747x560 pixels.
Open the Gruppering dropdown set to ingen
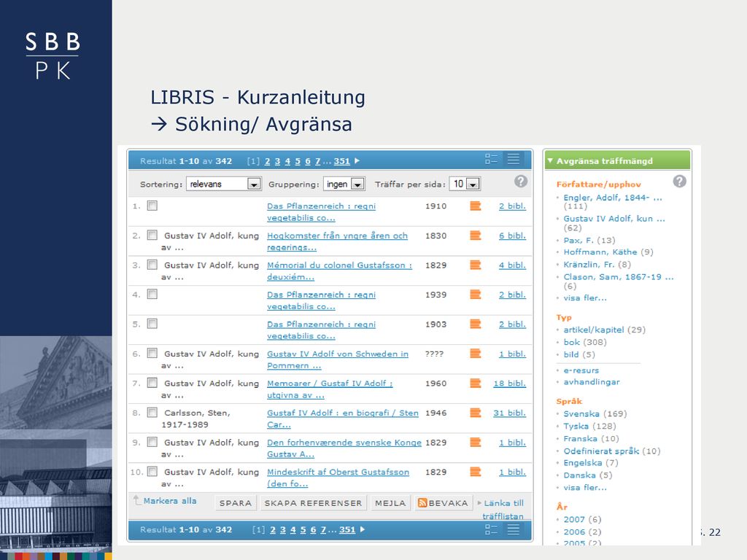tap(344, 184)
